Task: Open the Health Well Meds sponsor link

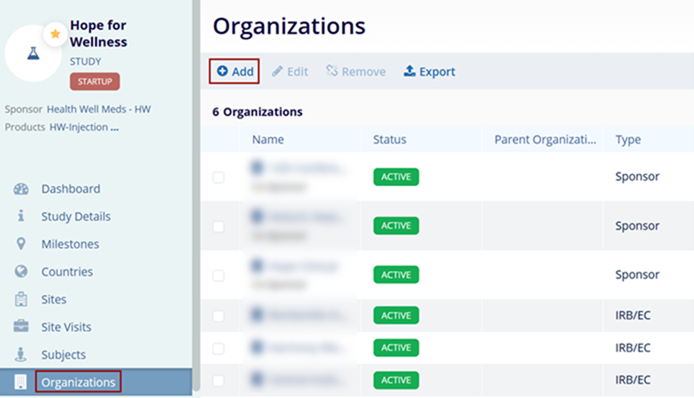Action: click(x=99, y=109)
